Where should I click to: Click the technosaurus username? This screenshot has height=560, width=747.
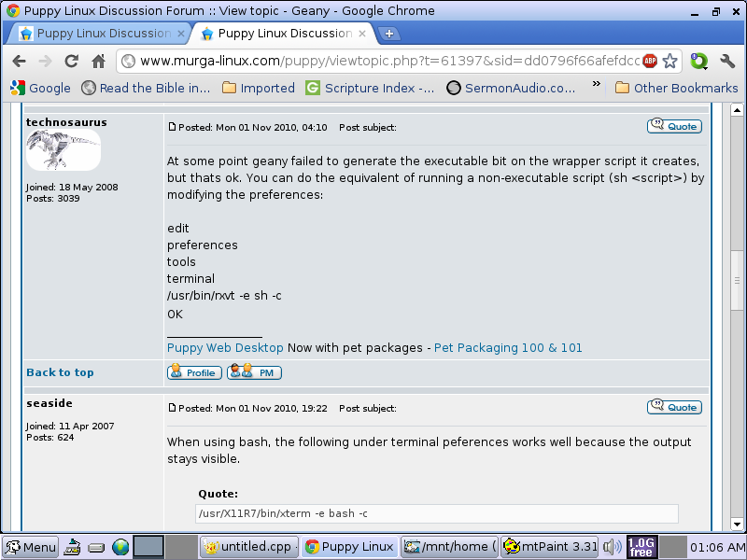click(66, 122)
